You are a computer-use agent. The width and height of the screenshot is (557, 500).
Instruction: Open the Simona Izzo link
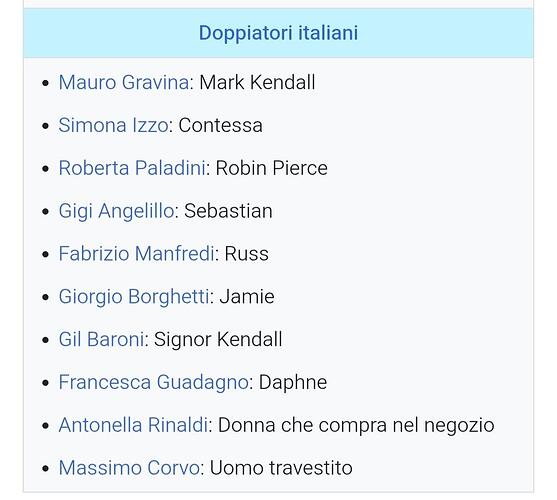(x=113, y=125)
